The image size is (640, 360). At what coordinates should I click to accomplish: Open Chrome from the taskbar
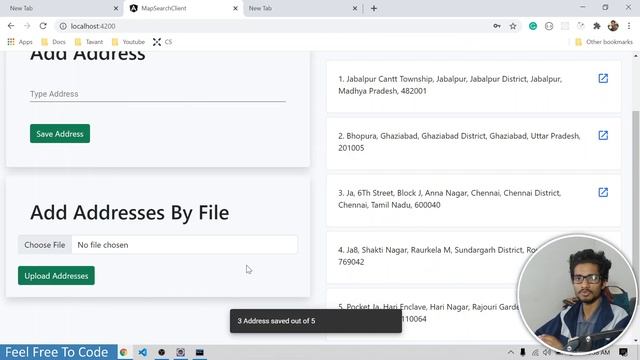pyautogui.click(x=123, y=352)
